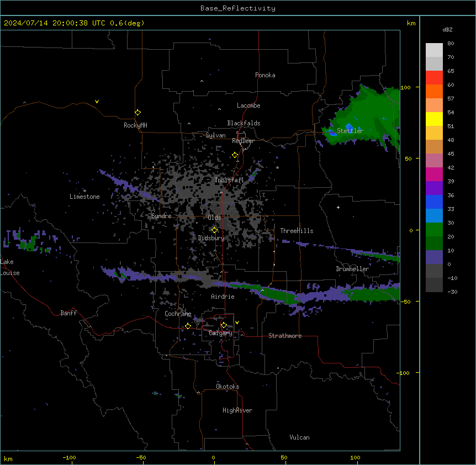Click the white plus marker north of Drumheller
The height and width of the screenshot is (465, 476).
(x=338, y=207)
